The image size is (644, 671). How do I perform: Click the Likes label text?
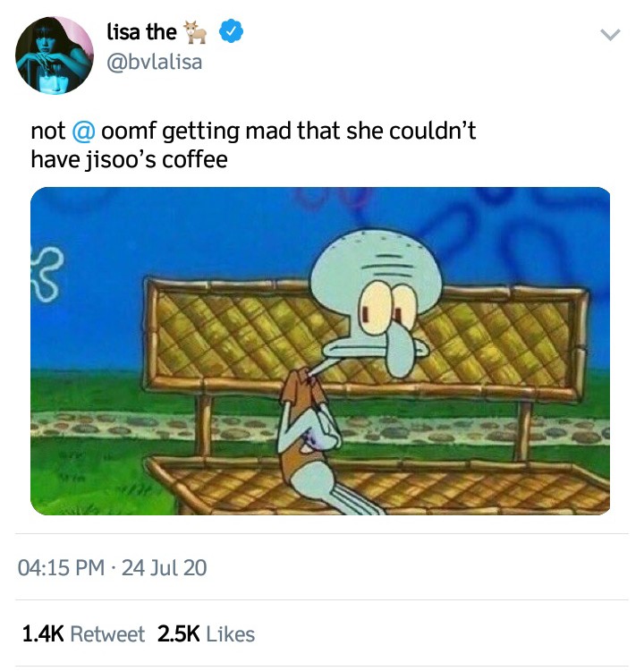[231, 633]
